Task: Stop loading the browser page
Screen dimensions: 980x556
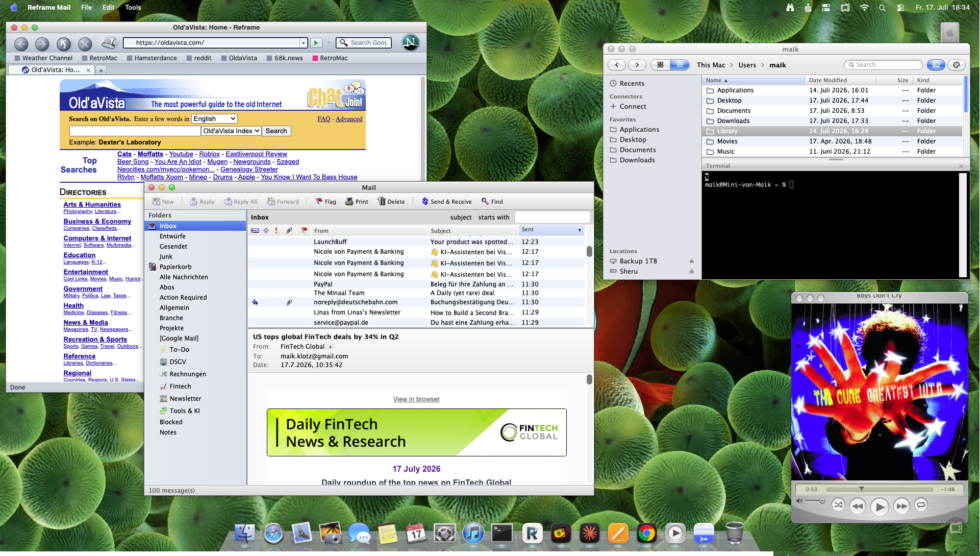Action: click(85, 44)
